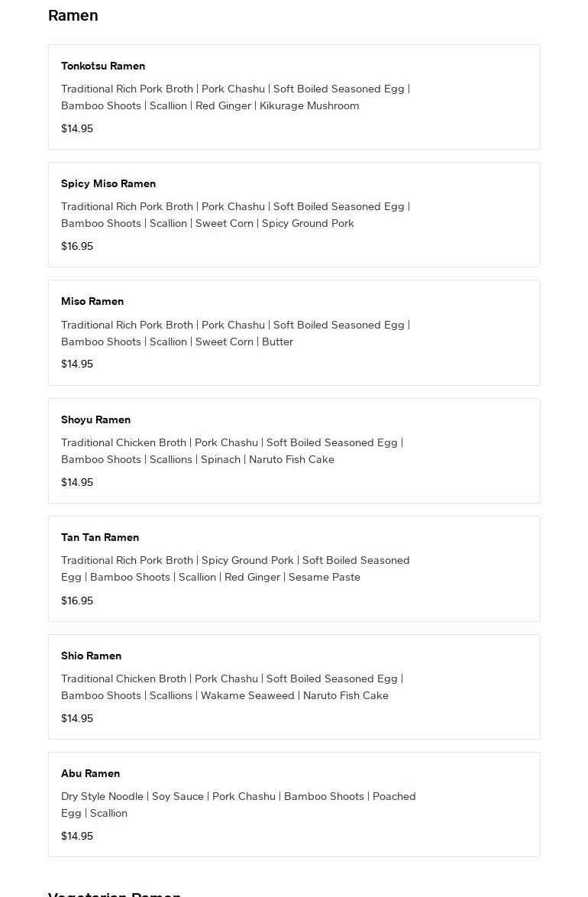Image resolution: width=588 pixels, height=897 pixels.
Task: Click the Tan Tan Ramen heading
Action: (x=100, y=537)
